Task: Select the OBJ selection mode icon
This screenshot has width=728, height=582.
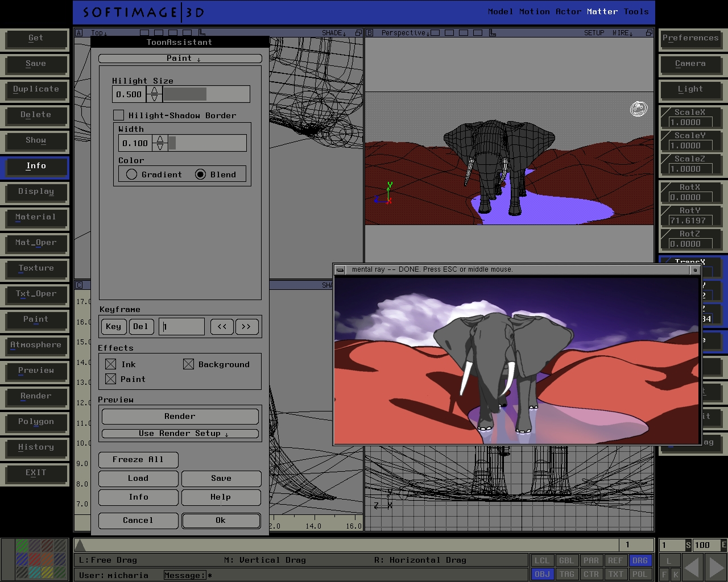Action: [542, 574]
